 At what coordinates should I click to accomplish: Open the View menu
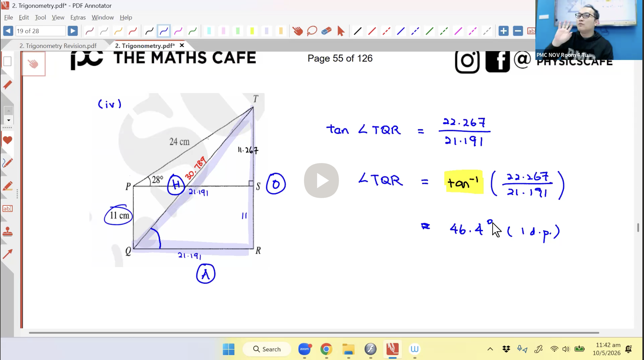point(58,17)
